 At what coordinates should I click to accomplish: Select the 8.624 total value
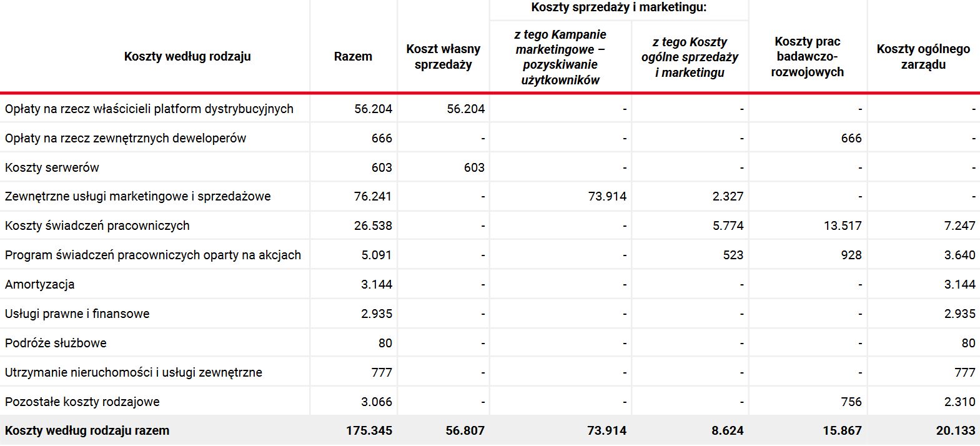tap(728, 430)
